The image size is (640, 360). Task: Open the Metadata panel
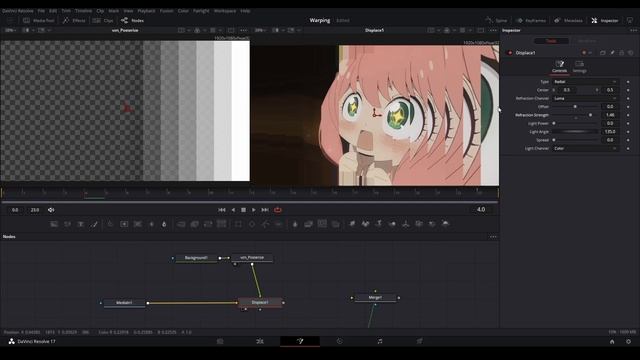point(568,20)
